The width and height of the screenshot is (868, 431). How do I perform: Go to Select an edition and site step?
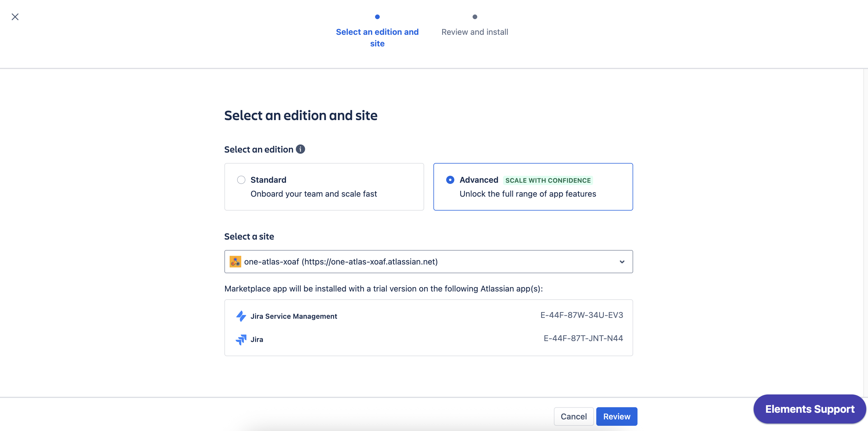pos(377,38)
